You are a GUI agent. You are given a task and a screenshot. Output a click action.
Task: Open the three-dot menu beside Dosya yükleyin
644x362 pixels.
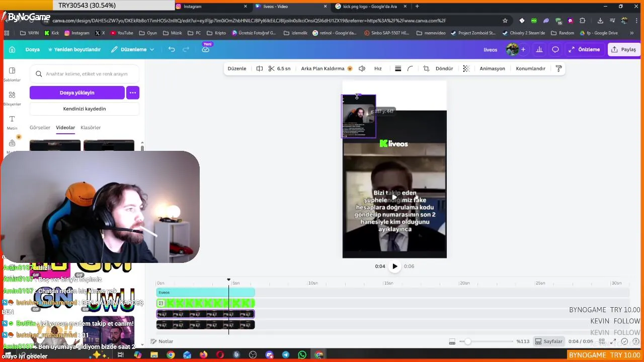(133, 93)
